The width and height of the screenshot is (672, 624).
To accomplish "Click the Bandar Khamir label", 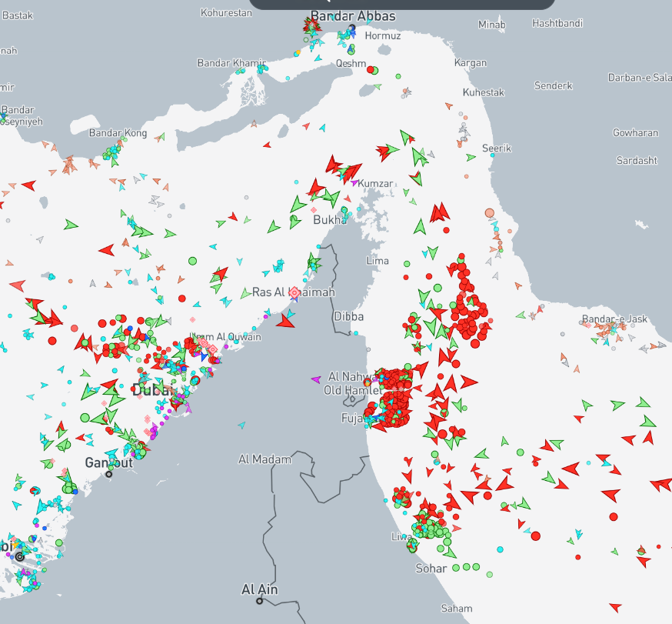I will click(231, 63).
